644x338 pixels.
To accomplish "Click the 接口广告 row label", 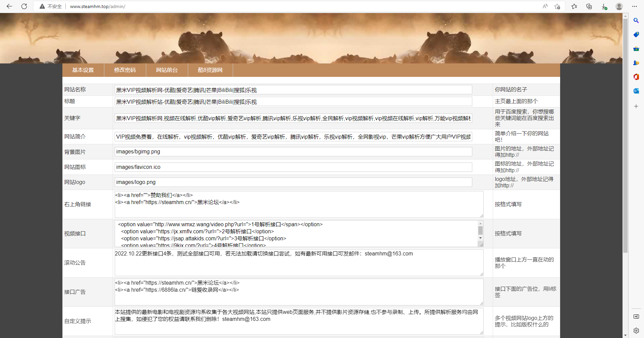I will coord(75,292).
